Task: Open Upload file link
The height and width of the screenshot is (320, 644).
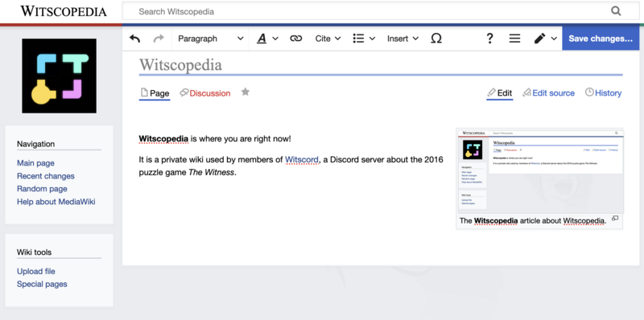Action: [35, 271]
